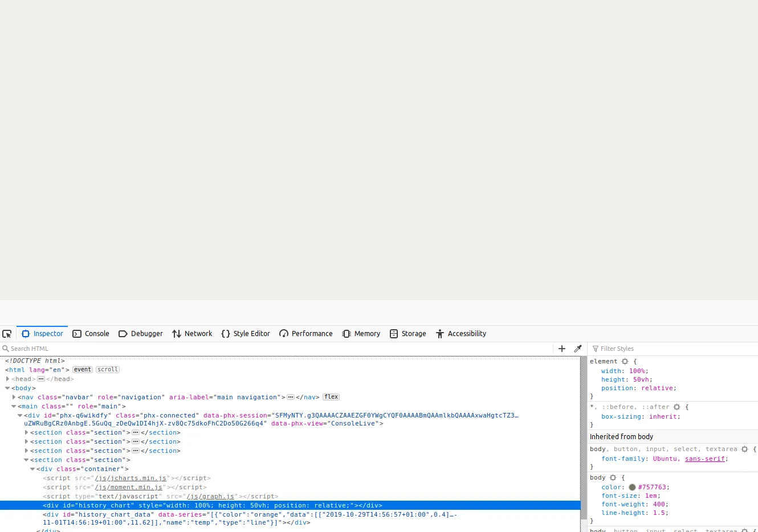Click the event badge on the html element

click(83, 370)
